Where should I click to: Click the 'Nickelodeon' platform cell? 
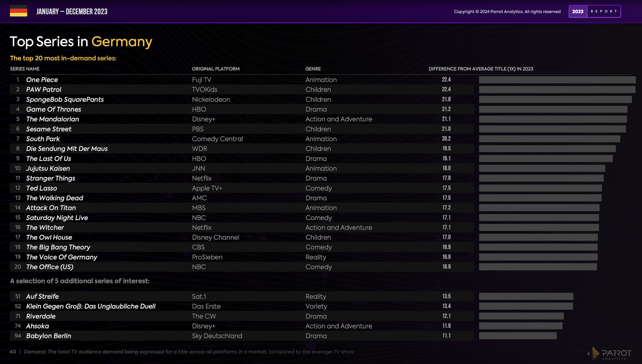211,100
